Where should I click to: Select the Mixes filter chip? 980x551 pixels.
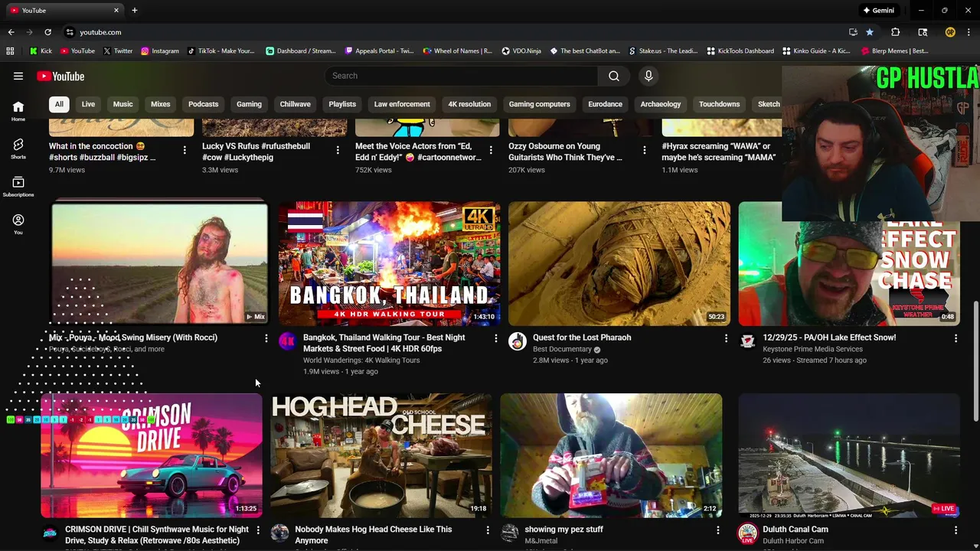point(160,104)
